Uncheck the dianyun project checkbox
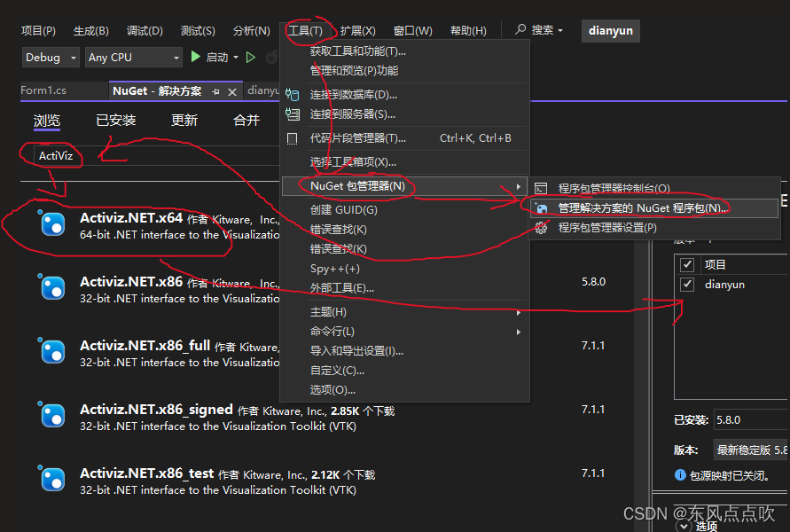The width and height of the screenshot is (790, 532). pos(686,284)
